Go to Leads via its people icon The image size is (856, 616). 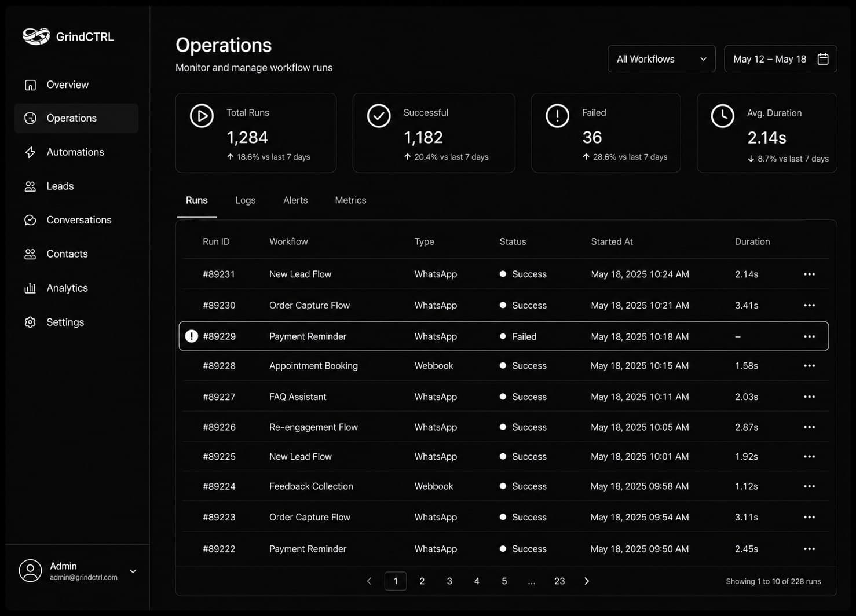tap(30, 186)
